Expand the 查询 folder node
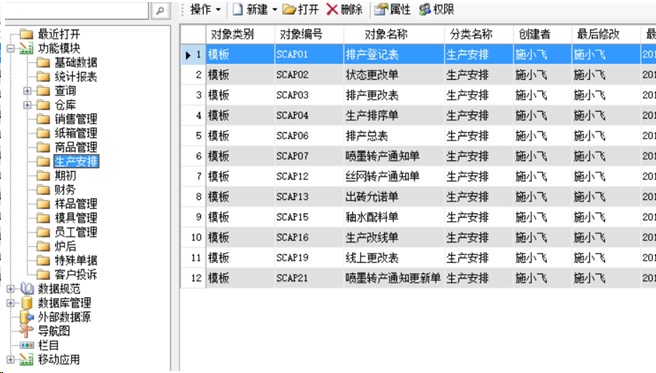The image size is (656, 373). click(x=27, y=91)
